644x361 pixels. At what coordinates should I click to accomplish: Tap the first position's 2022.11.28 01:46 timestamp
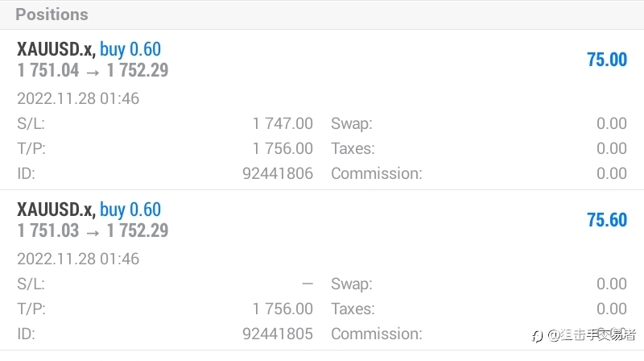click(x=78, y=98)
